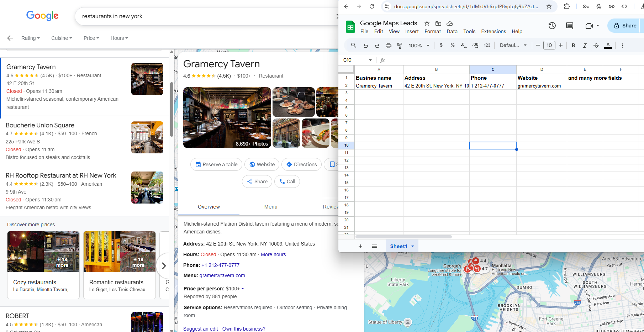Show next Discover more places arrow
This screenshot has width=644, height=332.
164,265
